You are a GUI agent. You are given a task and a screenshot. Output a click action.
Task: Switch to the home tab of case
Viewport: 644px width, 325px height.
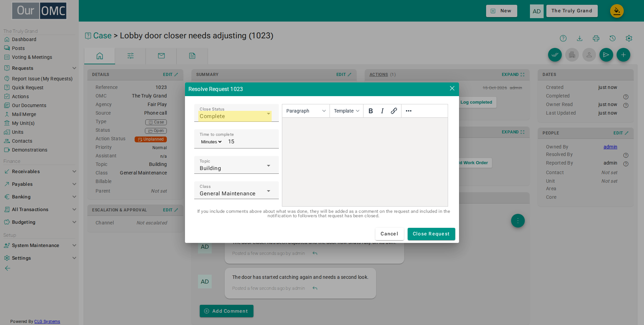[100, 56]
